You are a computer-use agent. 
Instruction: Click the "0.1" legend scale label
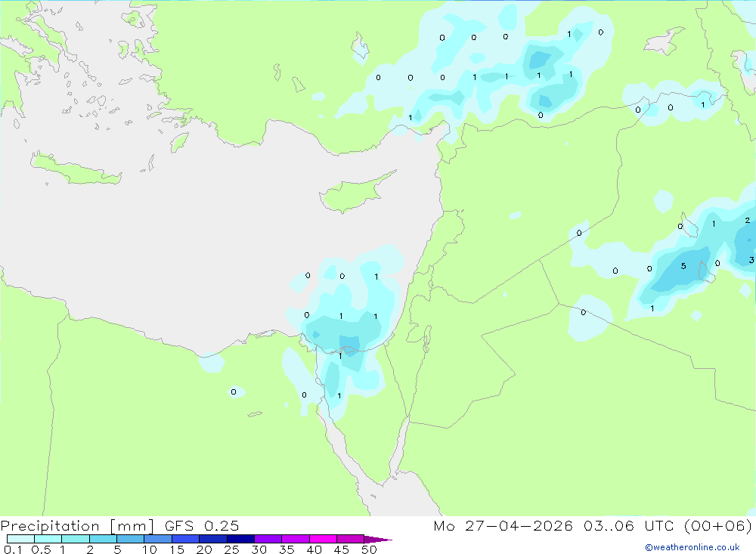click(13, 549)
